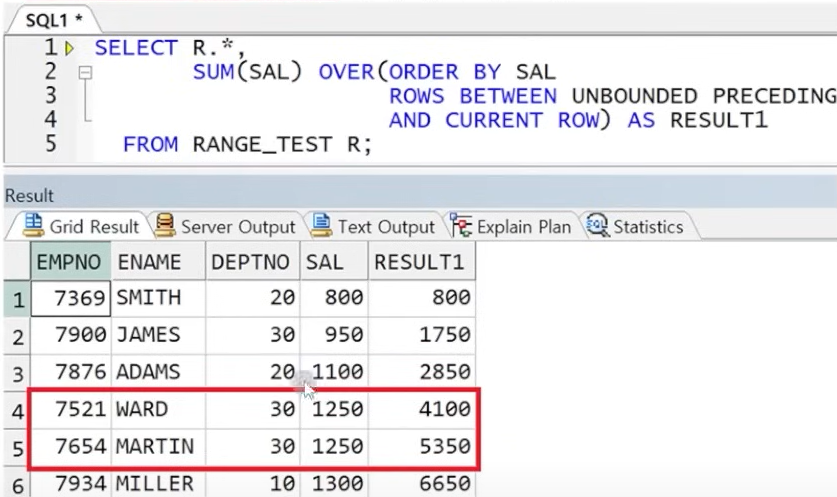This screenshot has width=837, height=497.
Task: Click SAL cell 1100 in ADAMS row
Action: 334,373
